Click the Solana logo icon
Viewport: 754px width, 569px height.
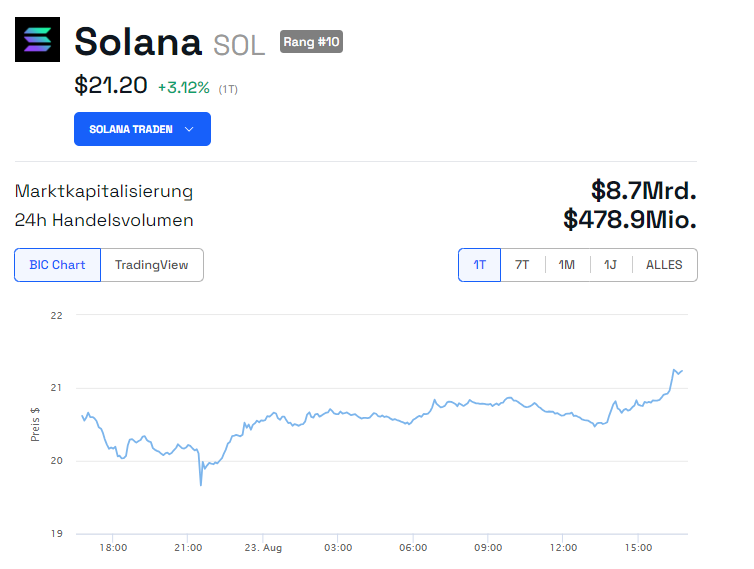37,40
